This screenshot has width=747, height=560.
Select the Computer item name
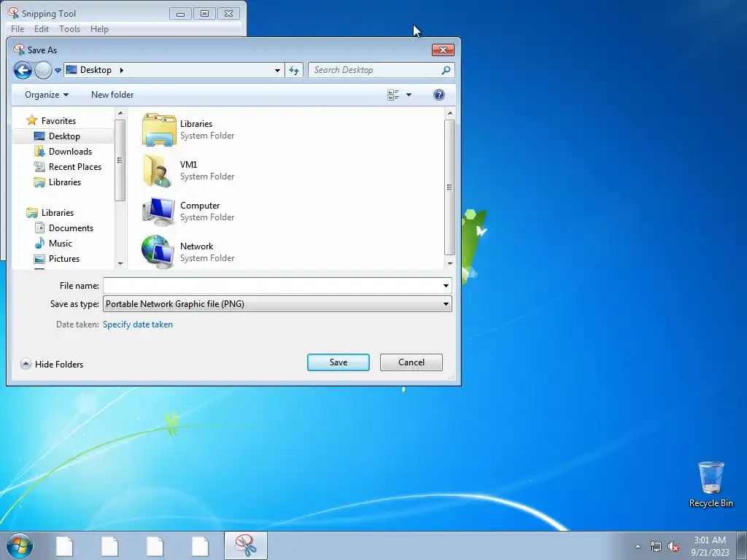(200, 206)
